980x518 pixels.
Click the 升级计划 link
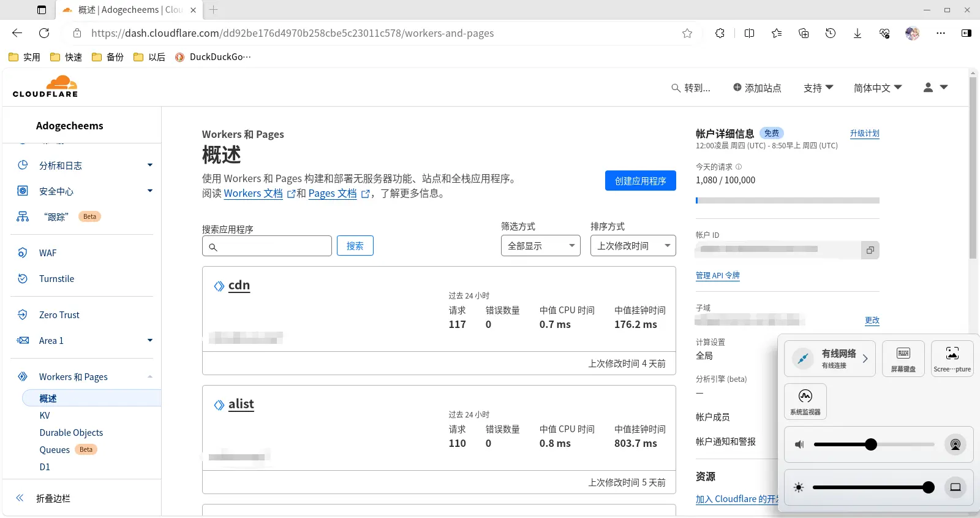(x=865, y=134)
